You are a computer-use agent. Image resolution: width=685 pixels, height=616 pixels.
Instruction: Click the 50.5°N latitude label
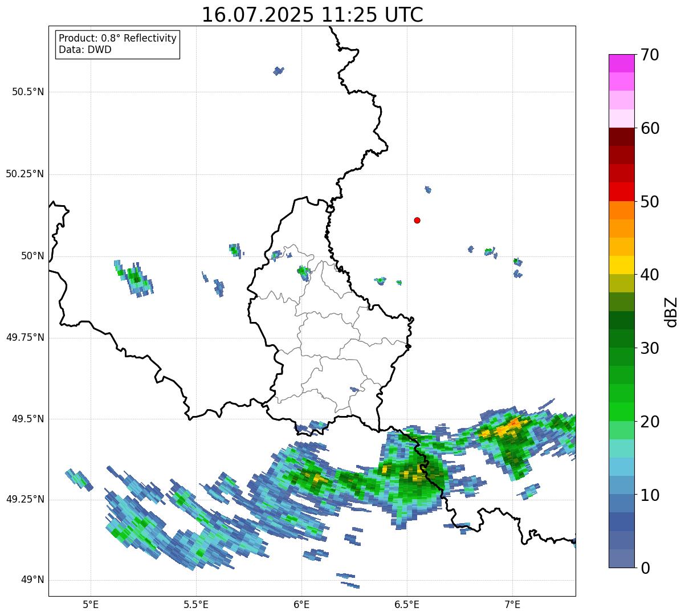[x=28, y=92]
